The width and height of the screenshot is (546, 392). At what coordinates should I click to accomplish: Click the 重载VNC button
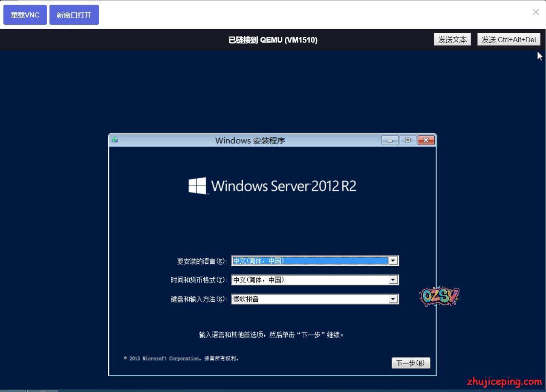25,15
